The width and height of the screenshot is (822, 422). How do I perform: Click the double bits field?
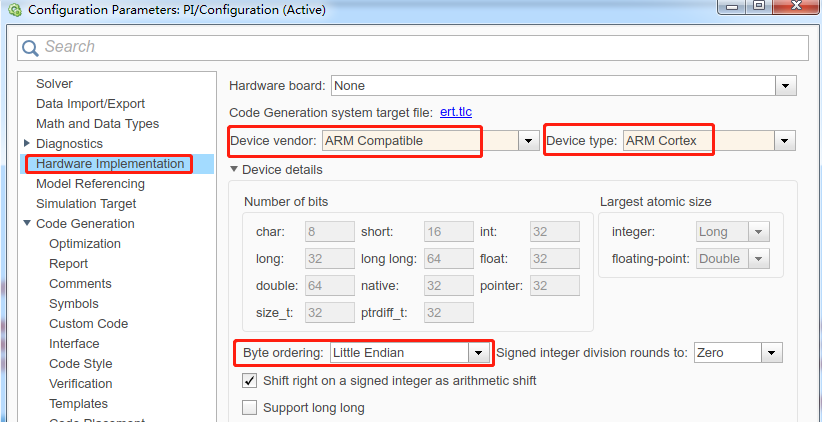point(330,286)
